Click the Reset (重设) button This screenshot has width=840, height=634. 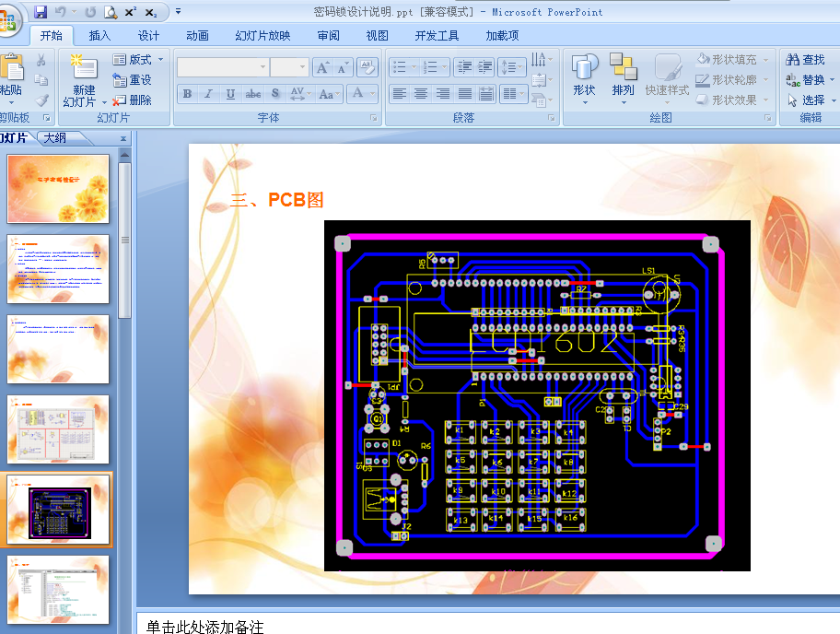click(x=133, y=80)
